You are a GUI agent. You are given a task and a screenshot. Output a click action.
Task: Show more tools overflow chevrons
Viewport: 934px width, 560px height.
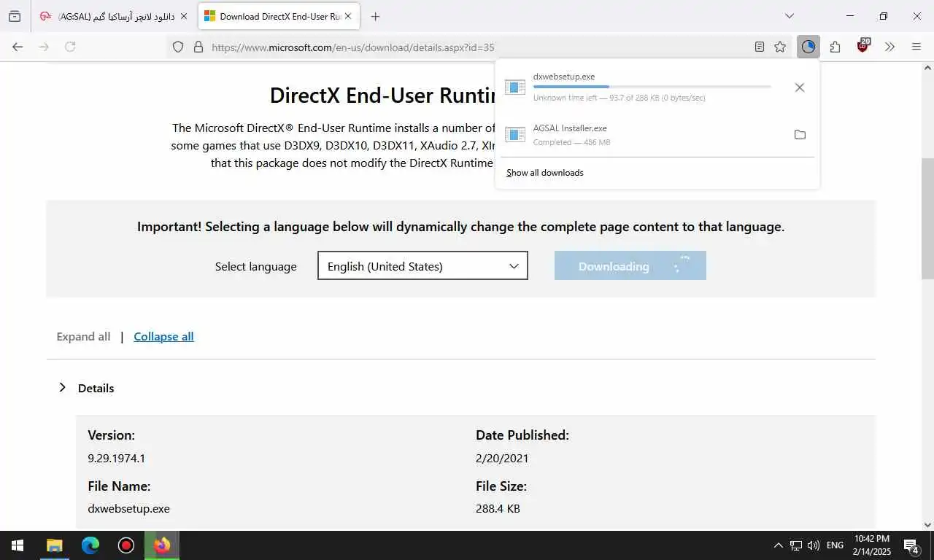(x=889, y=47)
